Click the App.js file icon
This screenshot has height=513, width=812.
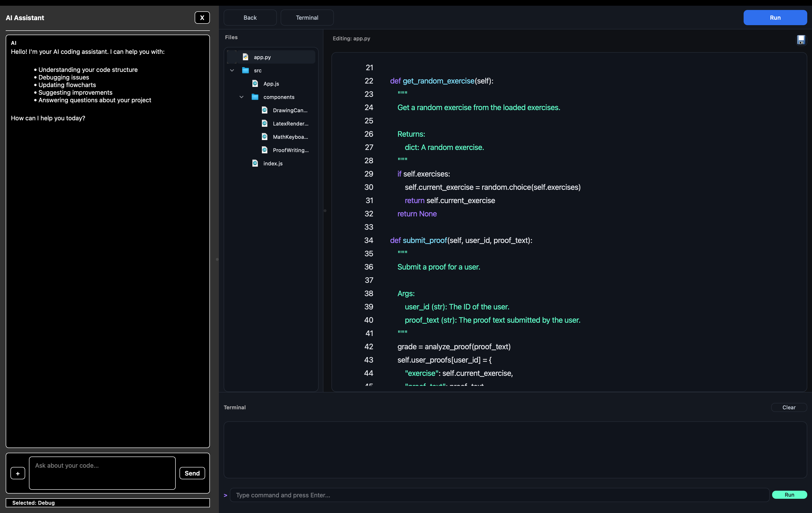(x=255, y=84)
